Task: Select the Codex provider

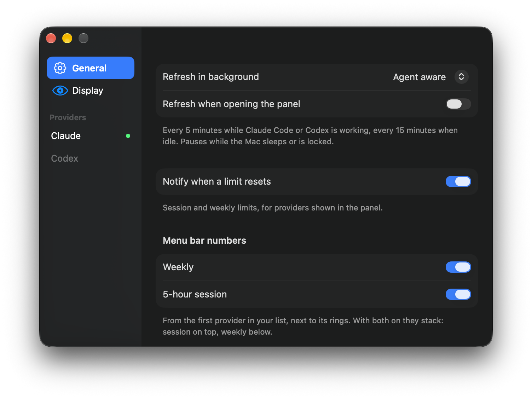Action: tap(91, 158)
